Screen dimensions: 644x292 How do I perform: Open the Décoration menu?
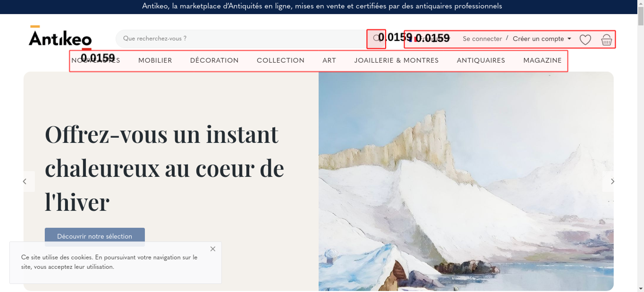214,60
